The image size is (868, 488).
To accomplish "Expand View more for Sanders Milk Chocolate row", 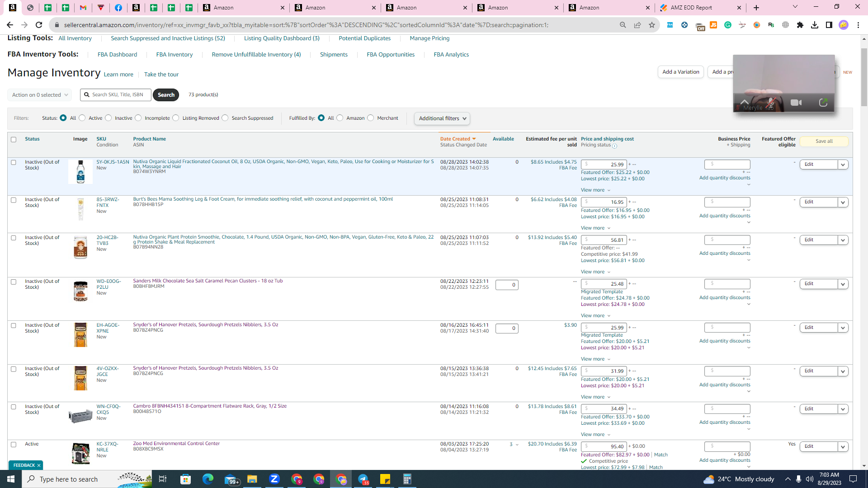I will tap(595, 316).
